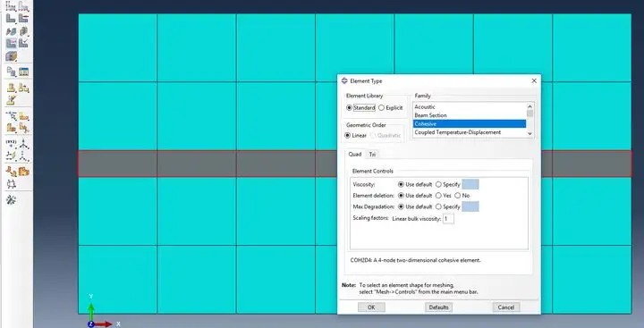Select Cohesive in the Family list
Viewport: 644px width, 328px height.
[469, 124]
